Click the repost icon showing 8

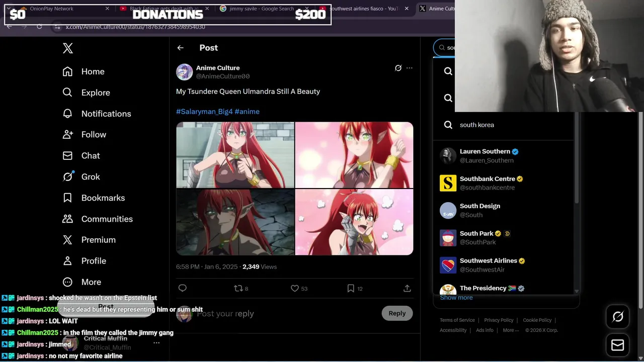point(241,288)
